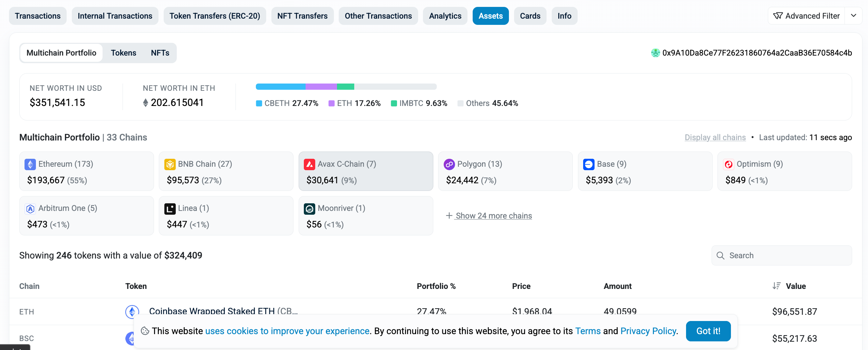Click the blue CBETH segment of allocation bar
868x350 pixels.
point(281,87)
